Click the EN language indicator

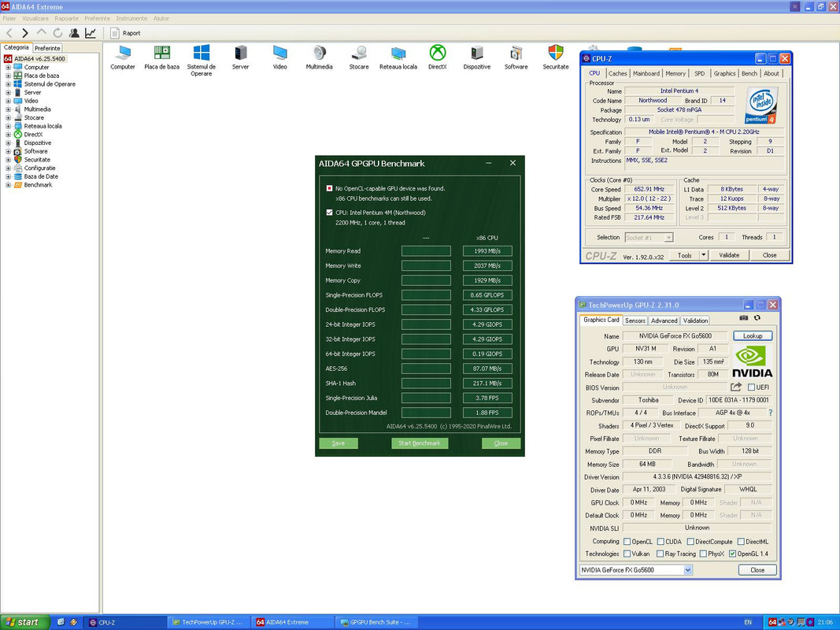pyautogui.click(x=747, y=622)
